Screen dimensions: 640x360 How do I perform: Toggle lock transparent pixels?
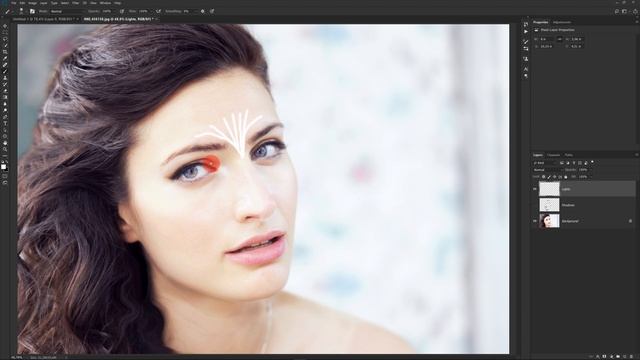point(544,177)
